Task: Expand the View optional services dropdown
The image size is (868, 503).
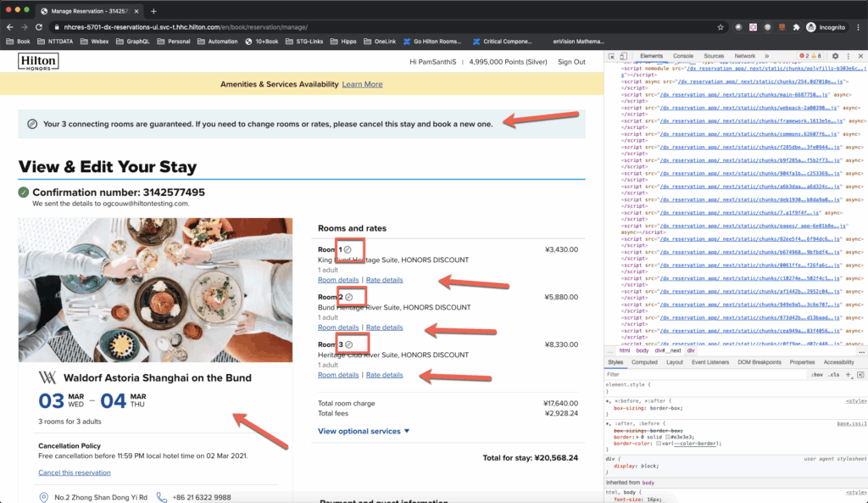Action: pos(364,431)
